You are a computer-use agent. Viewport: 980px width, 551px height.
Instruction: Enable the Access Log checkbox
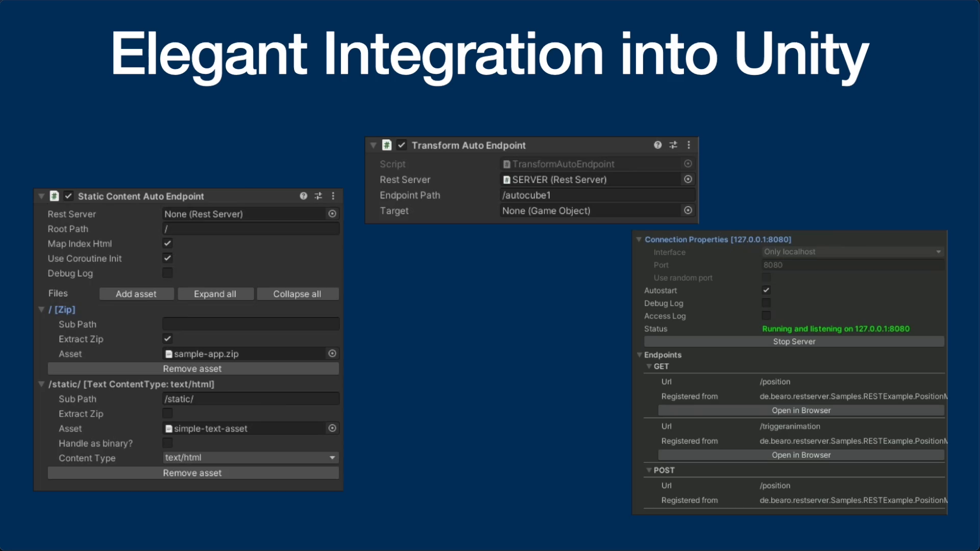[766, 316]
